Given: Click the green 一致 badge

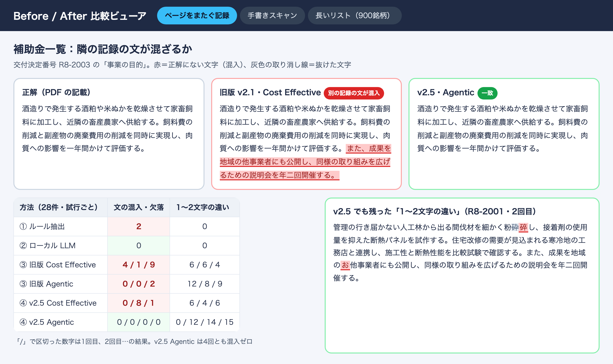Looking at the screenshot, I should [487, 93].
